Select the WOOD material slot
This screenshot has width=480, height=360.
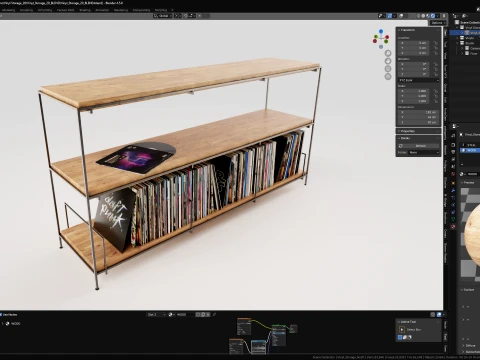(470, 151)
